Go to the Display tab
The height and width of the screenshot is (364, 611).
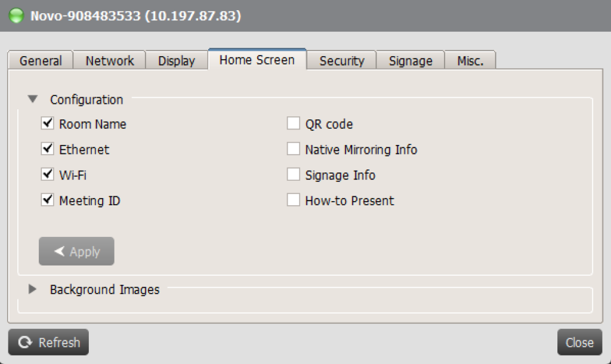[x=177, y=60]
